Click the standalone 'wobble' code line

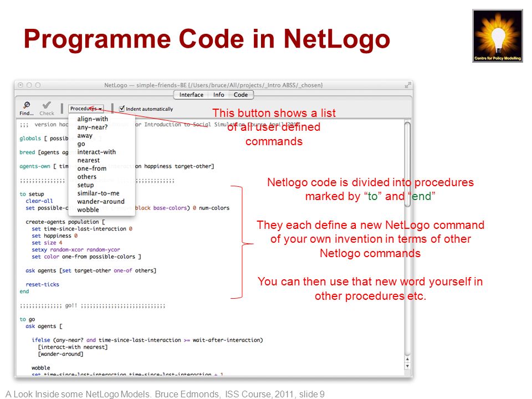[x=40, y=368]
